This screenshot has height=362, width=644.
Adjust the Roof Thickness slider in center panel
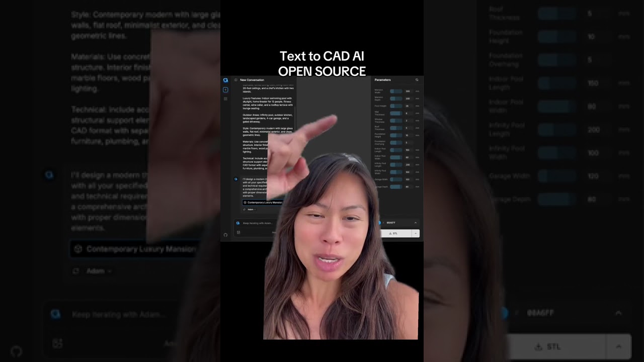(396, 128)
